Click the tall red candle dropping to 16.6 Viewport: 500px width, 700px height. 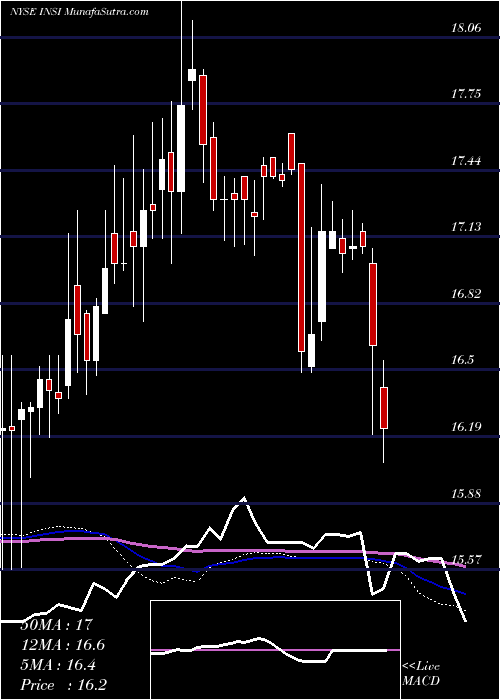pos(302,258)
